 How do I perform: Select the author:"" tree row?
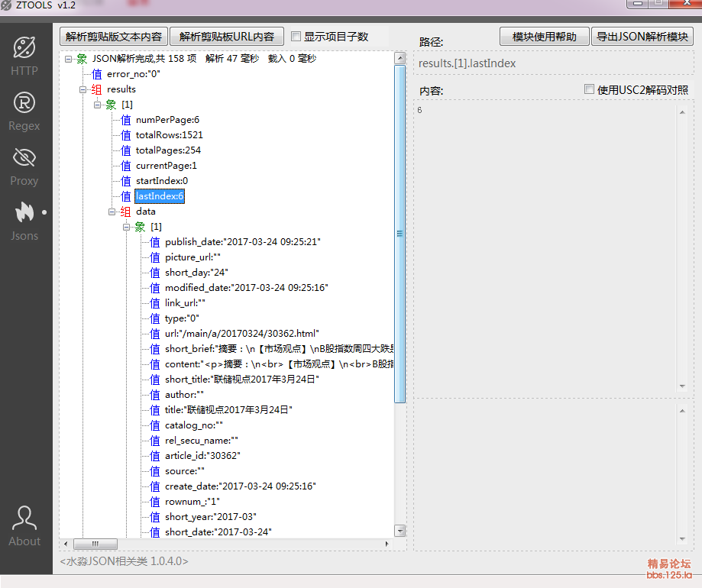[x=184, y=395]
